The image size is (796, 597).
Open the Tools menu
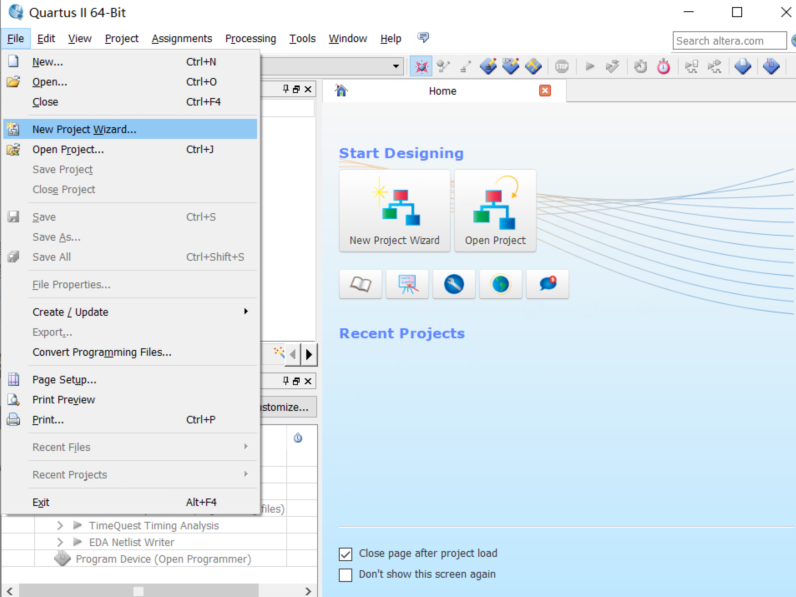pyautogui.click(x=303, y=39)
